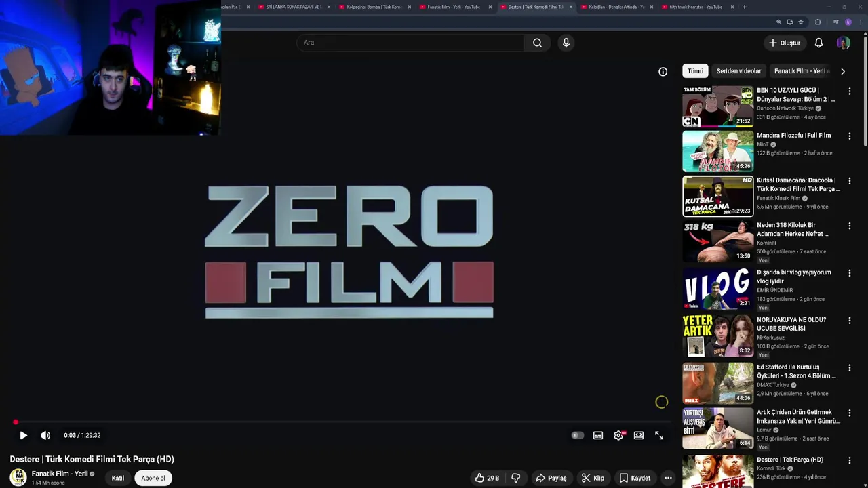Mute the video volume speaker icon

[x=45, y=436]
